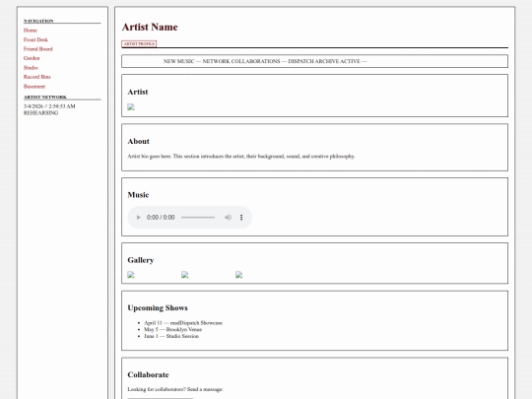Click the ARTIST PROFILE badge
Screen dimensions: 532x399
pos(139,43)
